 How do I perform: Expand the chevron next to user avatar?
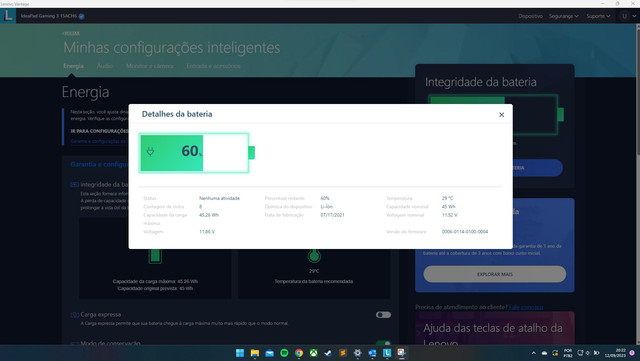[x=634, y=16]
